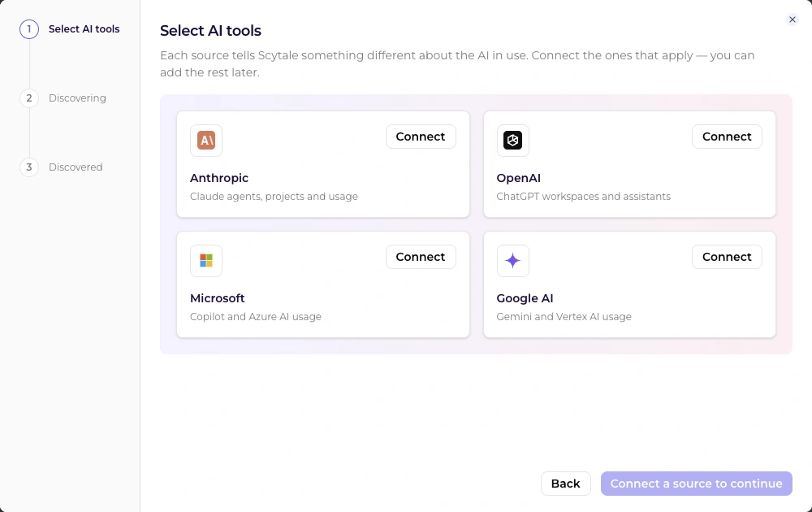Click the Google AI sparkle icon
The width and height of the screenshot is (812, 512).
pyautogui.click(x=512, y=261)
